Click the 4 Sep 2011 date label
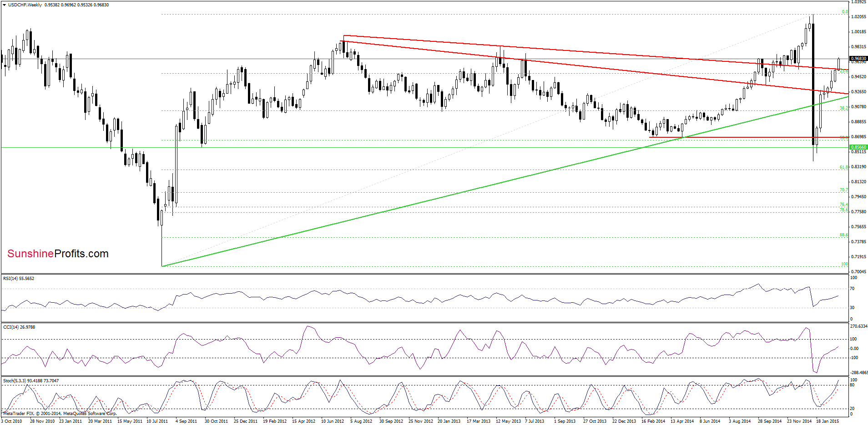This screenshot has width=868, height=425. 187,421
